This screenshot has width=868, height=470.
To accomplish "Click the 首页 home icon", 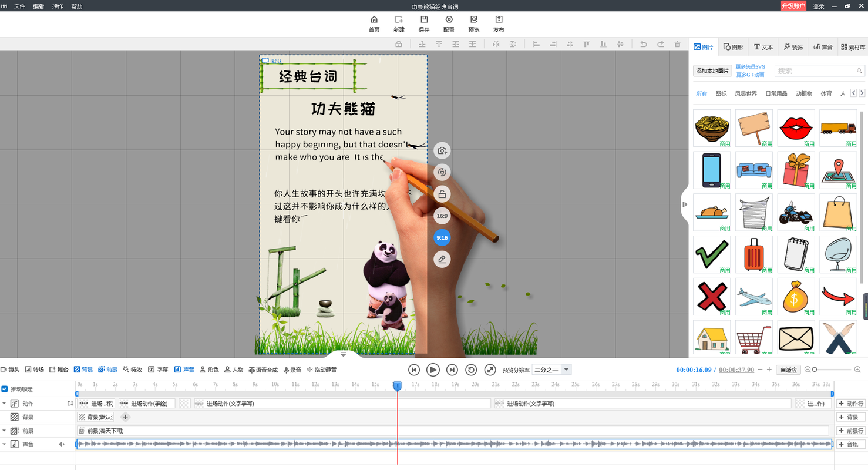I will (374, 19).
